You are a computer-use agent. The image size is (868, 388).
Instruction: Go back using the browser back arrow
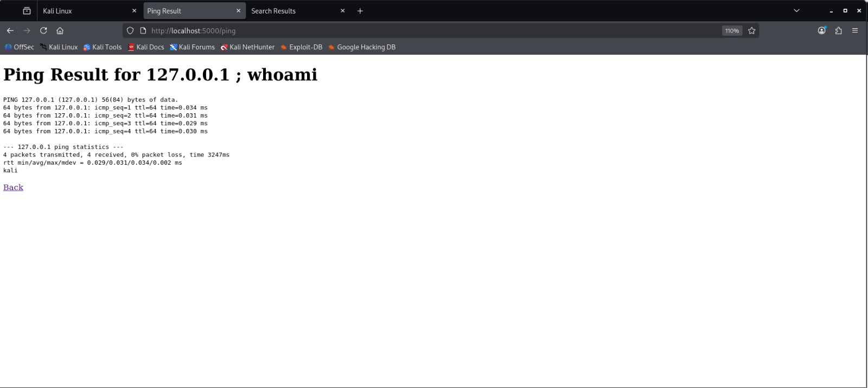(x=10, y=31)
